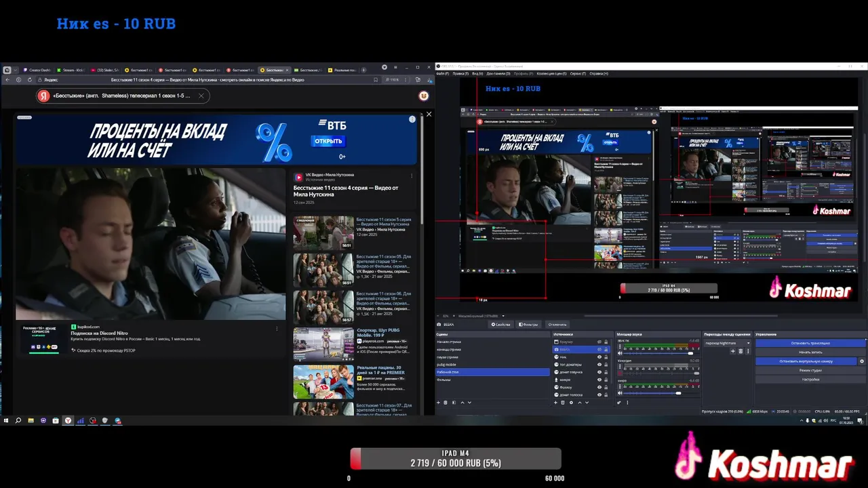Bookmark the current browser page
The image size is (868, 488).
pyautogui.click(x=375, y=79)
